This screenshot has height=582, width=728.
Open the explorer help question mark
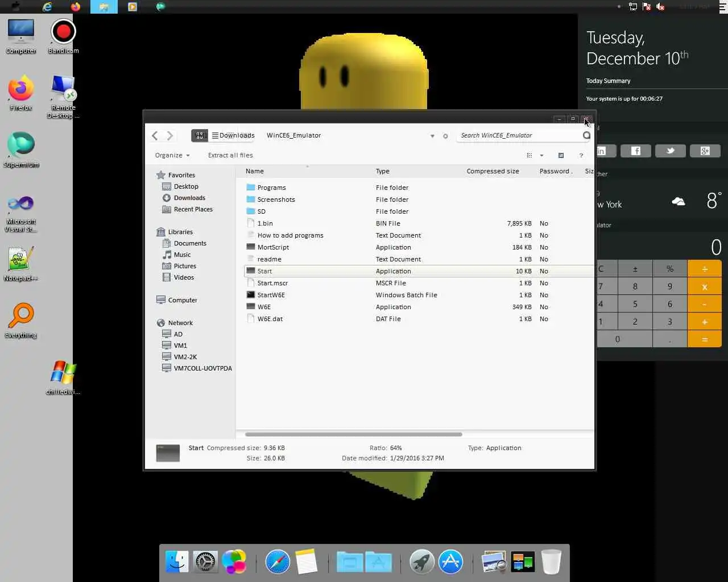tap(581, 155)
